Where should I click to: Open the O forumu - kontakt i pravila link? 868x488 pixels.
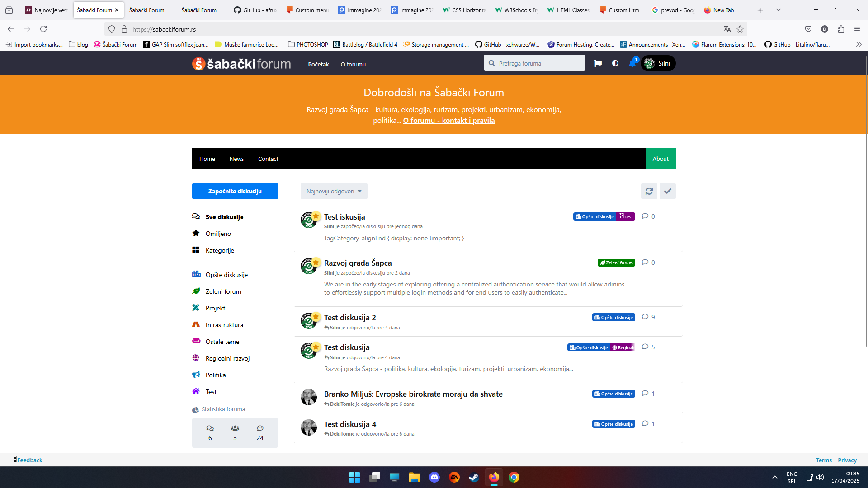point(448,120)
